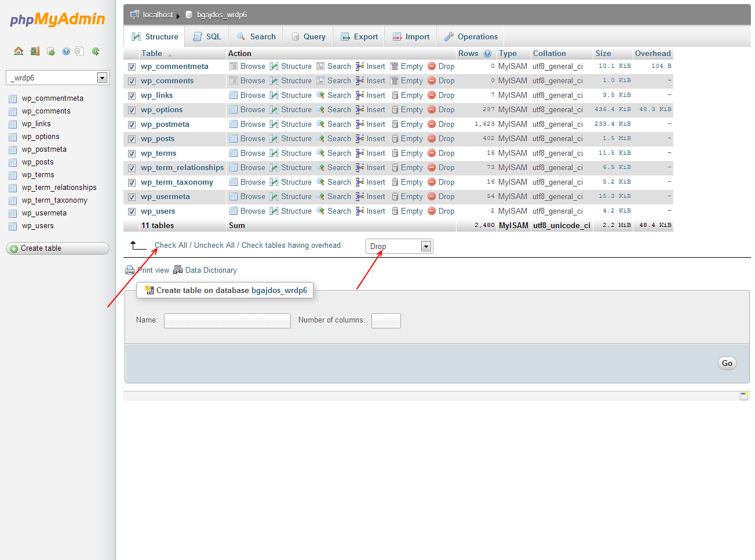Open the database selector dropdown _wrdp6
This screenshot has height=560, width=755.
pyautogui.click(x=57, y=78)
